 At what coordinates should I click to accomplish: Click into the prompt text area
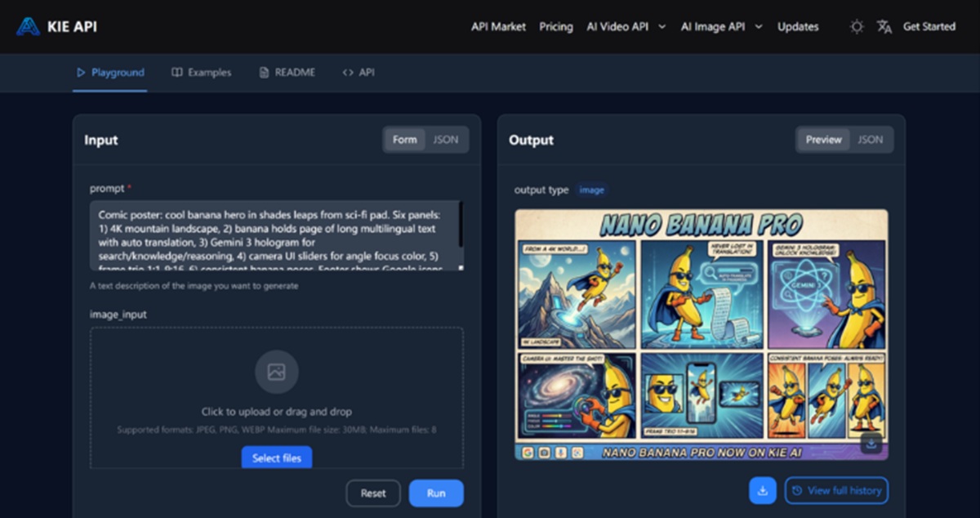click(276, 237)
